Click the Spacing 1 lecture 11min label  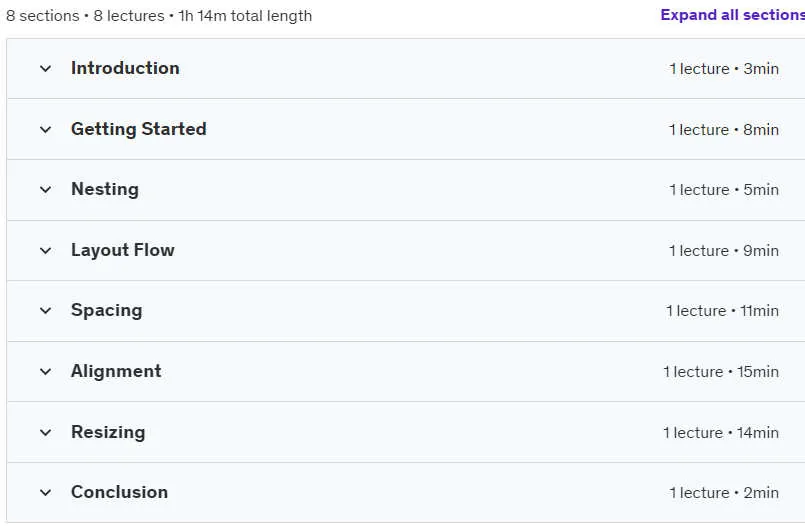722,311
